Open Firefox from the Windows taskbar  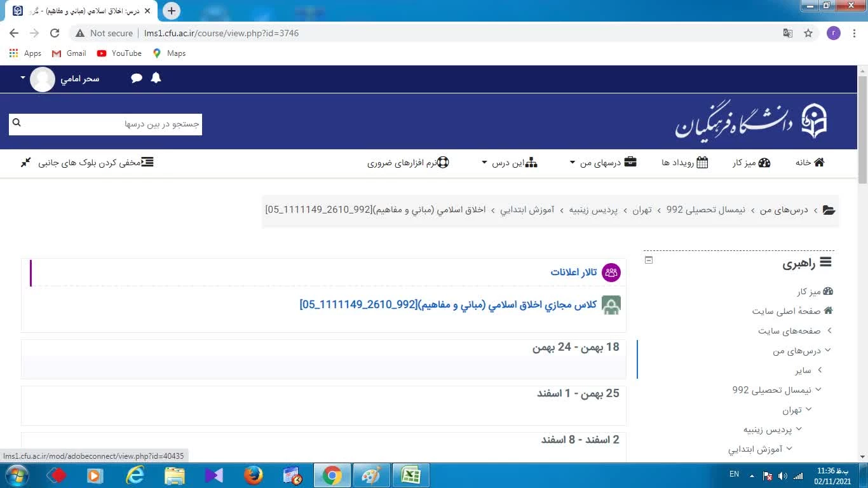[253, 475]
